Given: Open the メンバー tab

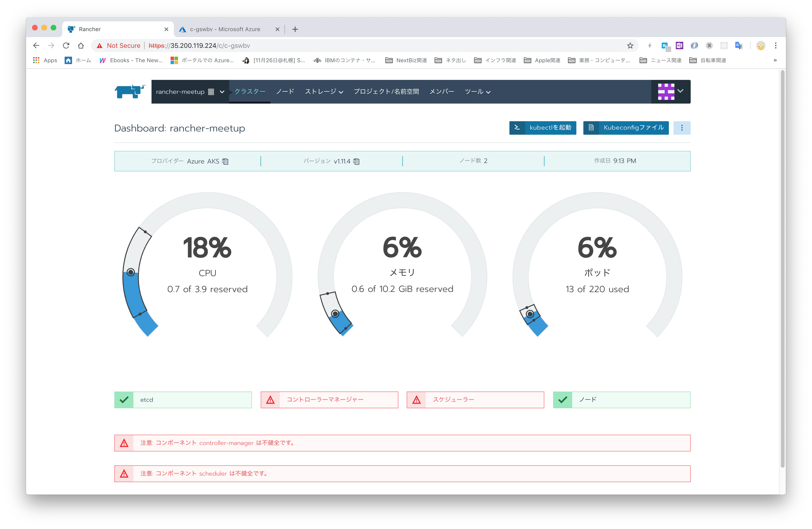Looking at the screenshot, I should (442, 91).
